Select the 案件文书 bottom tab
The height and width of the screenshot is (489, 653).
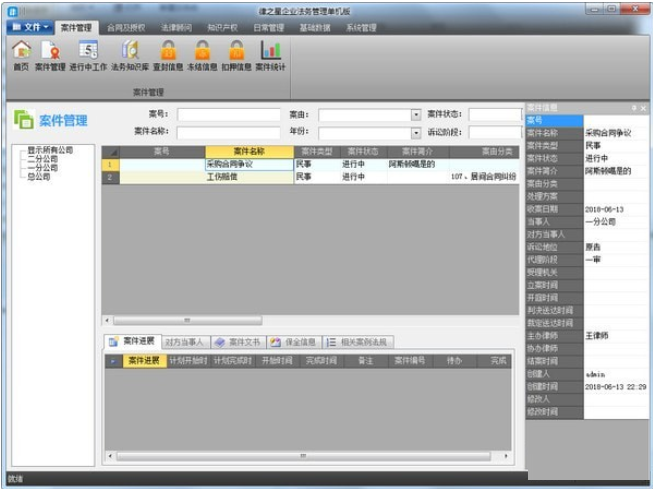238,342
